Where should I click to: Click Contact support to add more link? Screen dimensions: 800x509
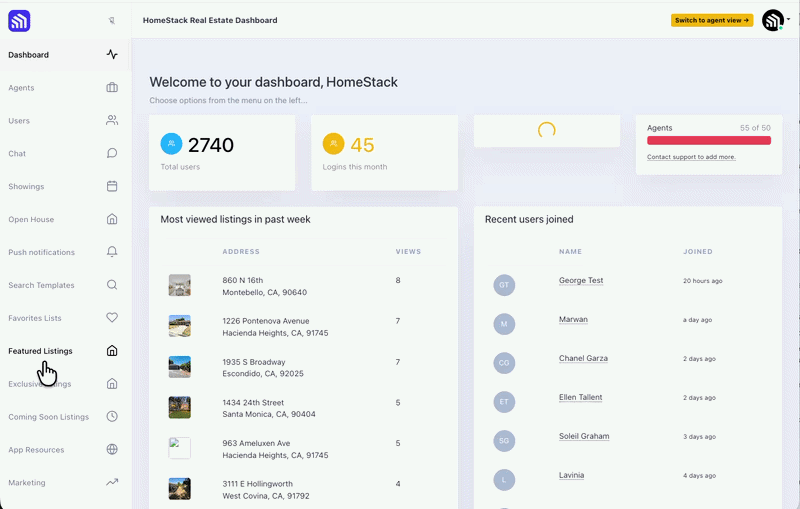pos(691,157)
